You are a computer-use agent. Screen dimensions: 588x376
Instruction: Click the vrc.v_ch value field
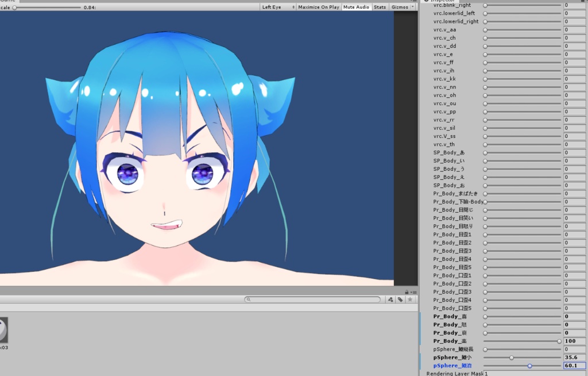(574, 38)
